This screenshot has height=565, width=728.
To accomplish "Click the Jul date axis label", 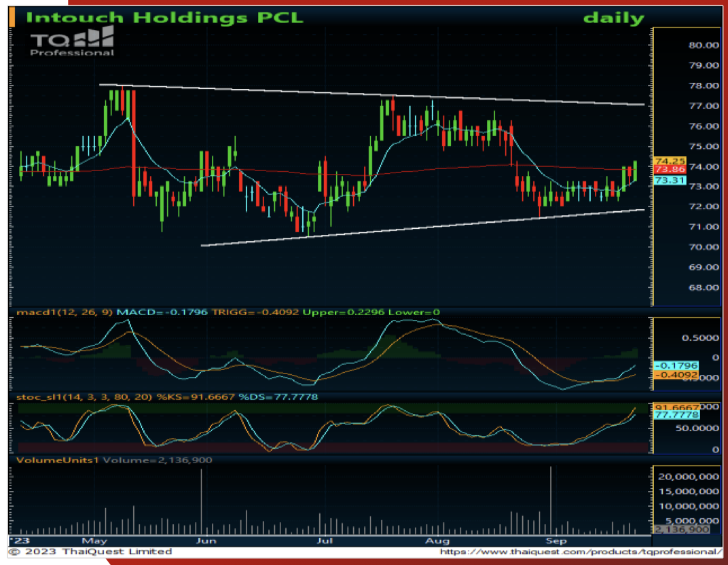I will coord(325,541).
